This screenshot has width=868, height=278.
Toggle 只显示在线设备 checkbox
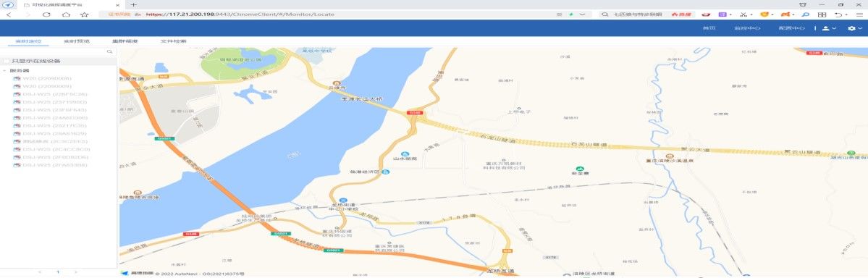7,62
